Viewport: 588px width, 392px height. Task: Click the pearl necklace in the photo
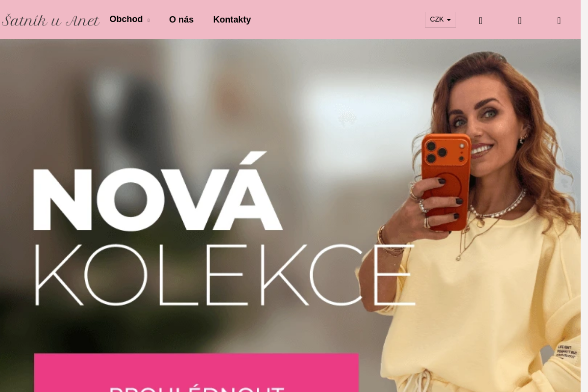click(x=497, y=205)
